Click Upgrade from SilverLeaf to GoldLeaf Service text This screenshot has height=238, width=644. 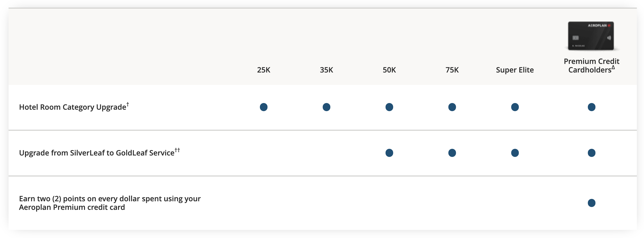[96, 153]
